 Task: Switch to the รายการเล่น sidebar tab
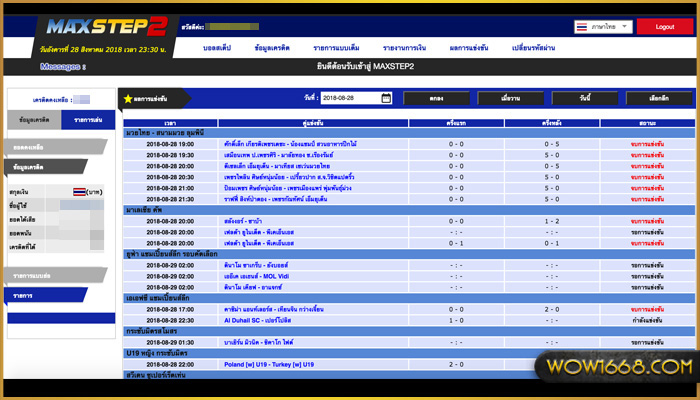click(79, 119)
